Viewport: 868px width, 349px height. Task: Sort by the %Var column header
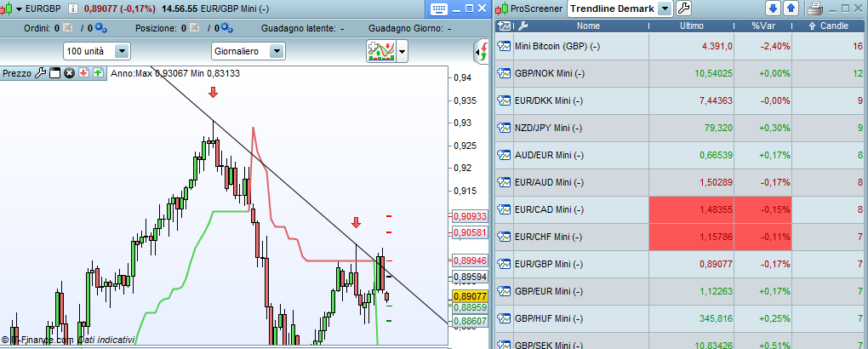pos(763,26)
